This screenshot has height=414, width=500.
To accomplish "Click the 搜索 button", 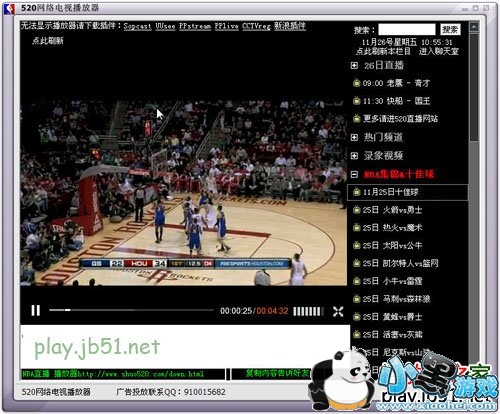I will tap(450, 29).
